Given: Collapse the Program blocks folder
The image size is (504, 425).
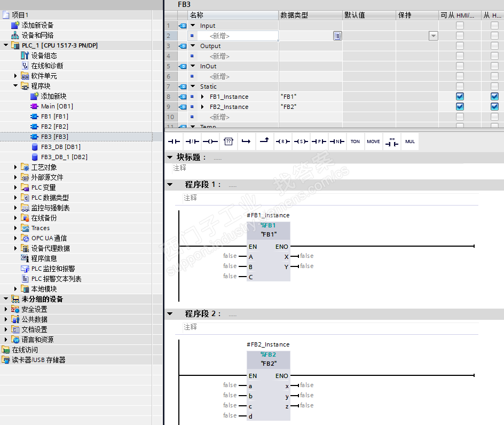Looking at the screenshot, I should tap(15, 85).
